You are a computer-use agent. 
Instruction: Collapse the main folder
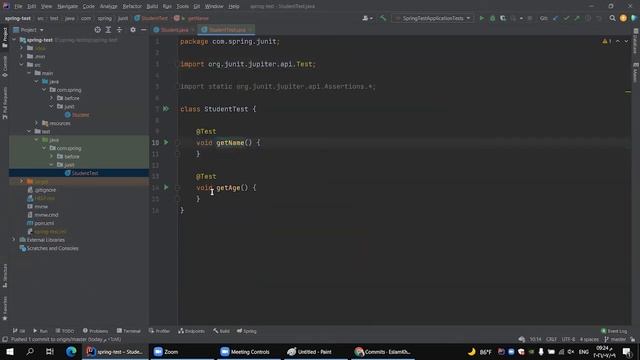(x=29, y=73)
